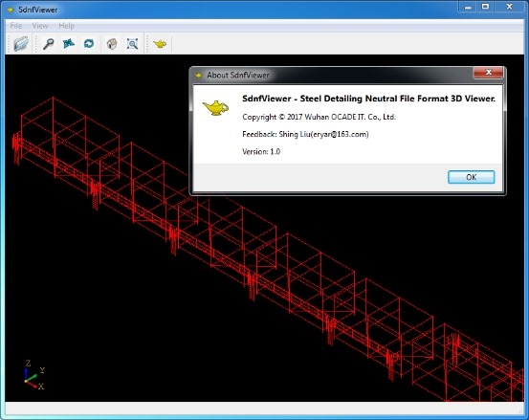Click OK in the About dialog
529x420 pixels.
click(x=472, y=177)
